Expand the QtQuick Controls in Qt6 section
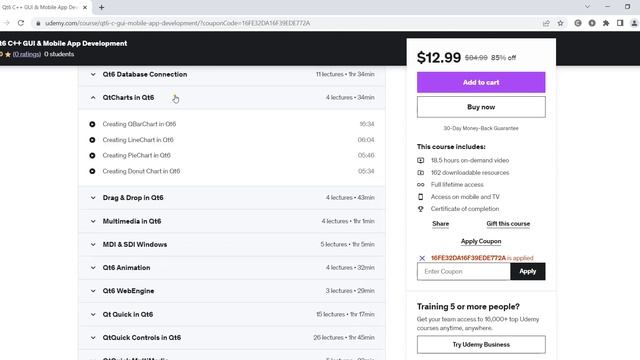The height and width of the screenshot is (360, 640). click(232, 338)
